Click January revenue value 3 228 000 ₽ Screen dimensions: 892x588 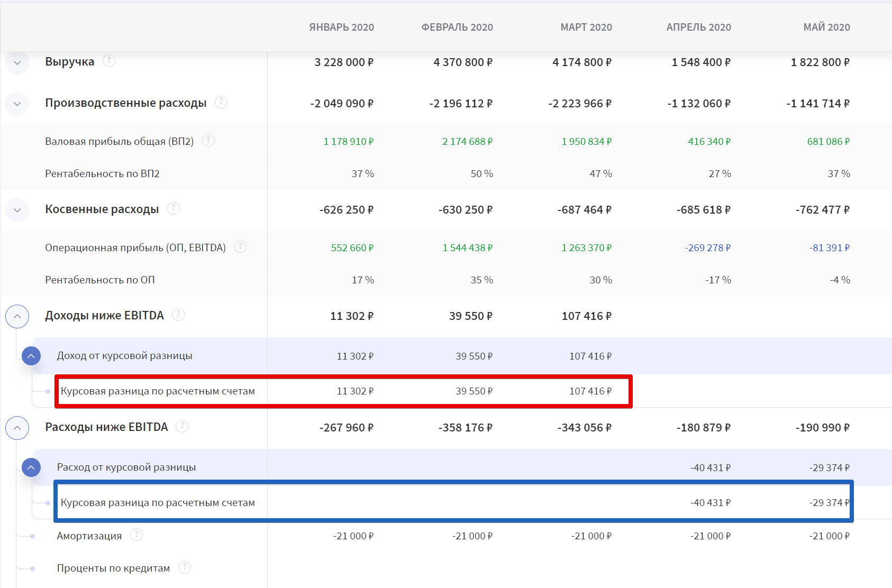pos(344,62)
